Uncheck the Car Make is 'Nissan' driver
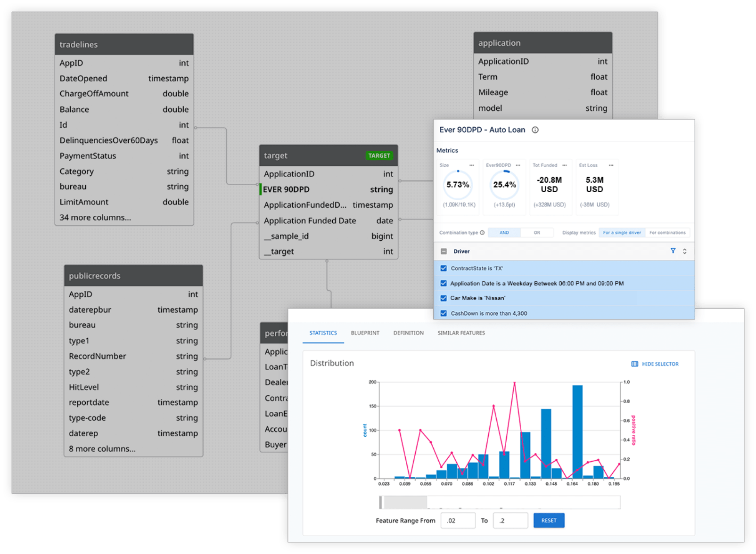This screenshot has width=756, height=554. [444, 298]
